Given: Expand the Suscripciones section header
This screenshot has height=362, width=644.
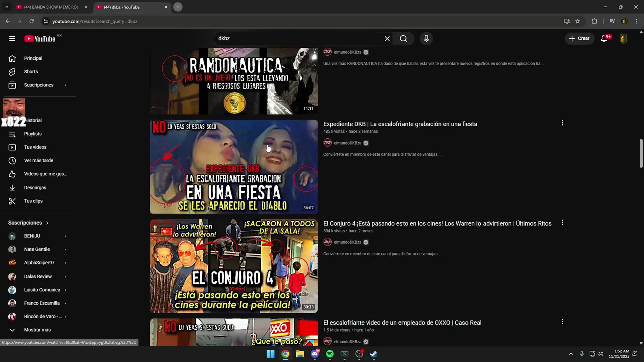Looking at the screenshot, I should point(29,223).
